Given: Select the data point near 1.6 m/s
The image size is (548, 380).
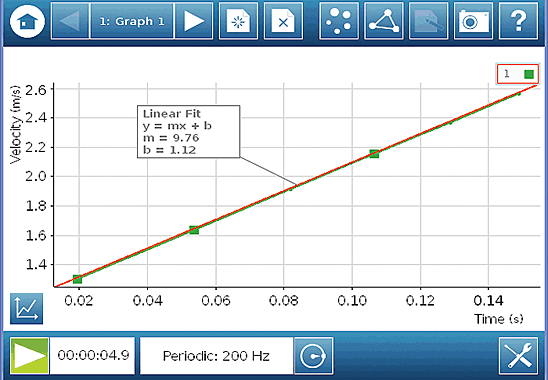Looking at the screenshot, I should pyautogui.click(x=194, y=230).
